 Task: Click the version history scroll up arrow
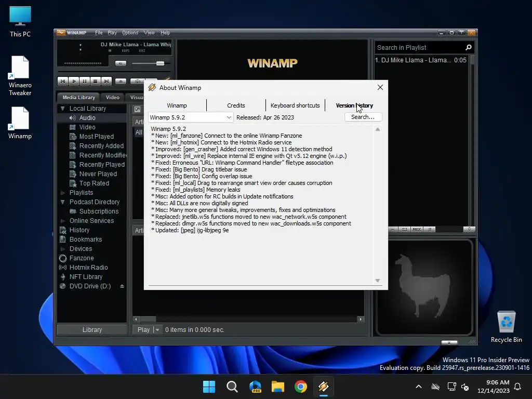378,129
